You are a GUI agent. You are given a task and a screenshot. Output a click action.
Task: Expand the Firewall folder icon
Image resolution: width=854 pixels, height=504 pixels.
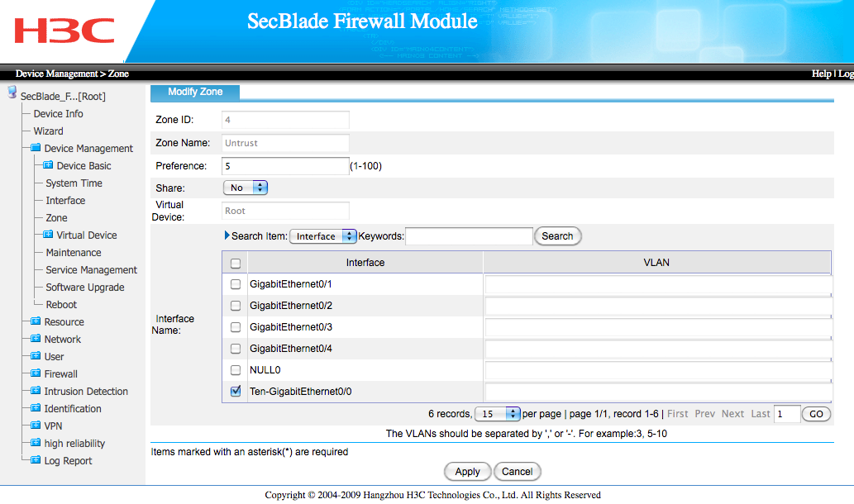click(36, 373)
